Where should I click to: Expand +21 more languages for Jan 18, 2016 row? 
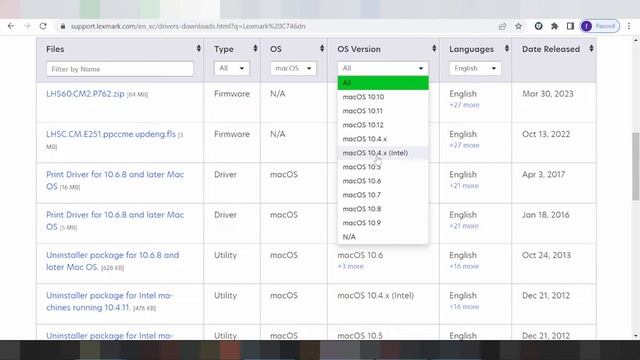[x=464, y=226]
